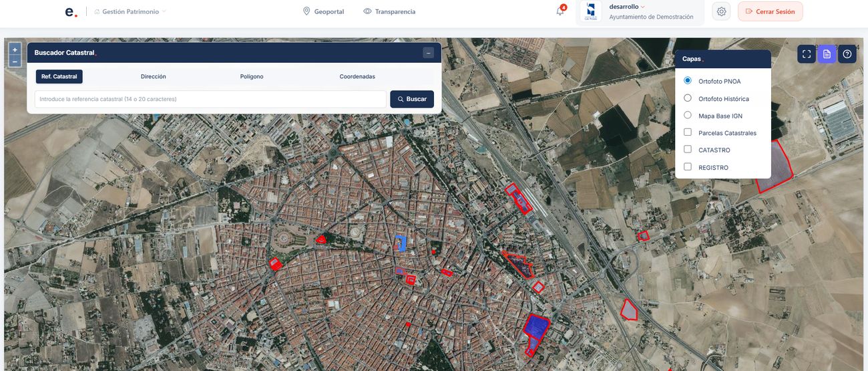This screenshot has width=868, height=371.
Task: Click the map pin icon beside Geoportal
Action: point(306,11)
